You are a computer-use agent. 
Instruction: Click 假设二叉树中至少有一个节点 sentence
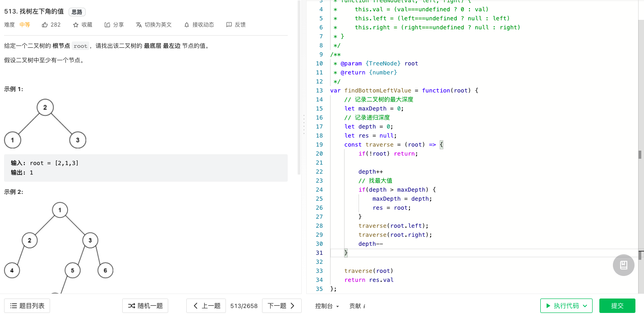pyautogui.click(x=44, y=60)
